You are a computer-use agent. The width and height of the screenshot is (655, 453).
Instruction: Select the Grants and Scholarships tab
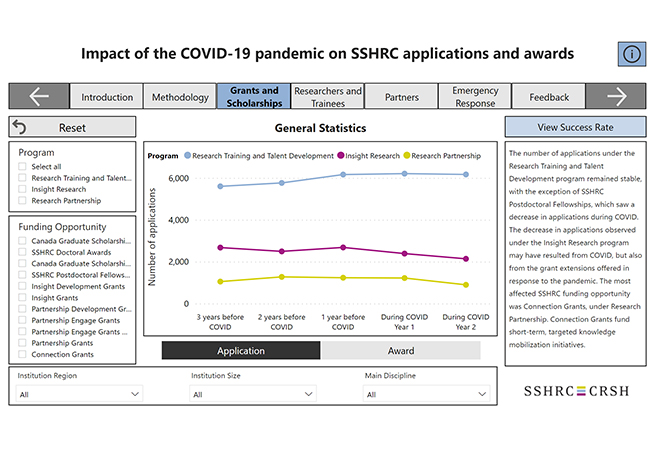pos(254,97)
